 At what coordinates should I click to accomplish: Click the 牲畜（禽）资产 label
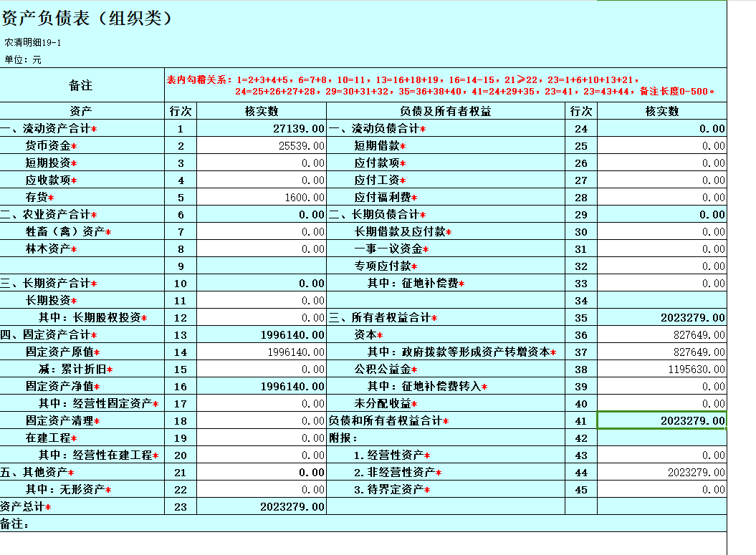point(68,232)
